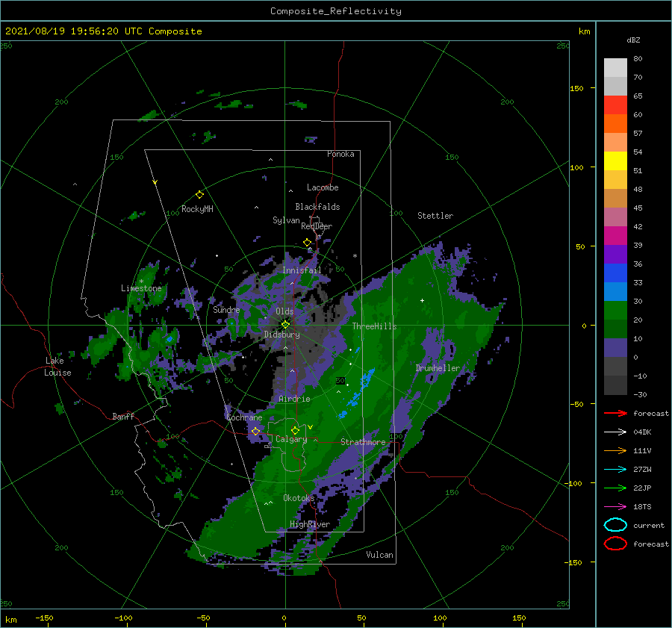Click the Blackfalds city label
The height and width of the screenshot is (628, 672).
click(x=317, y=207)
